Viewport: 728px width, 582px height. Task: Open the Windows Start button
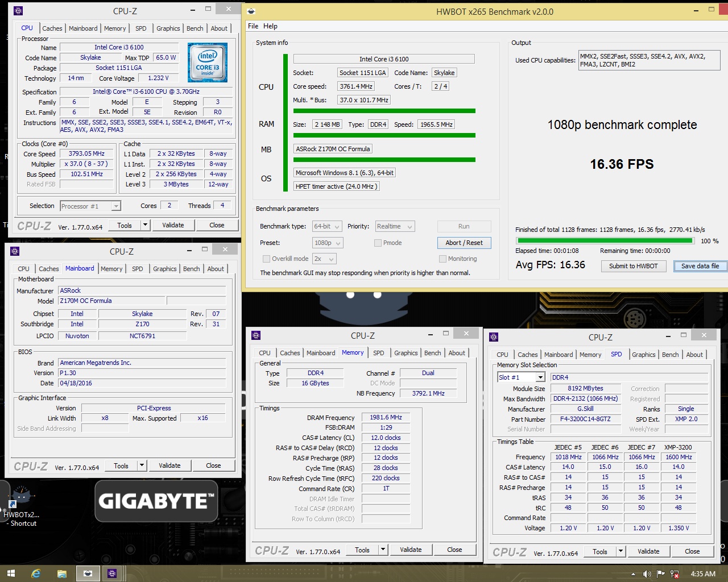tap(11, 573)
